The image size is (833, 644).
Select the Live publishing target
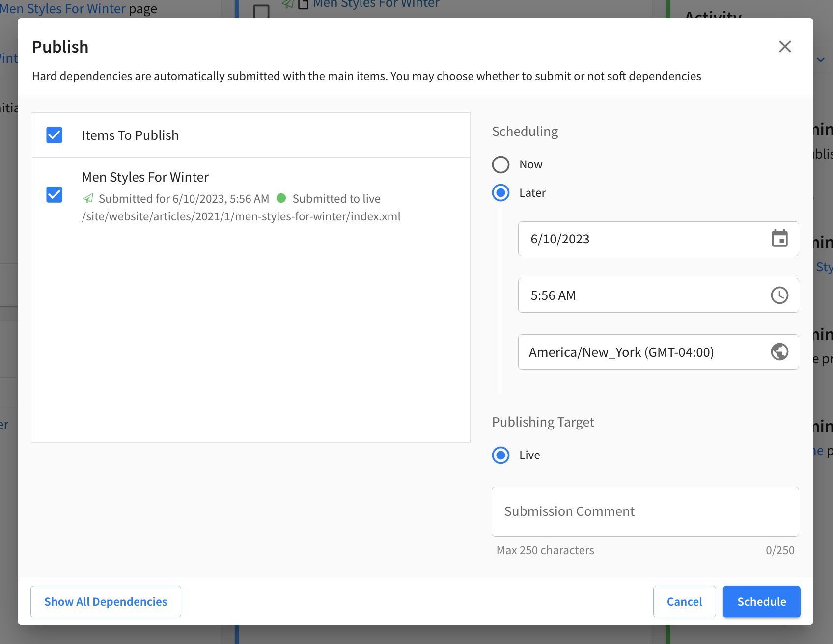500,456
